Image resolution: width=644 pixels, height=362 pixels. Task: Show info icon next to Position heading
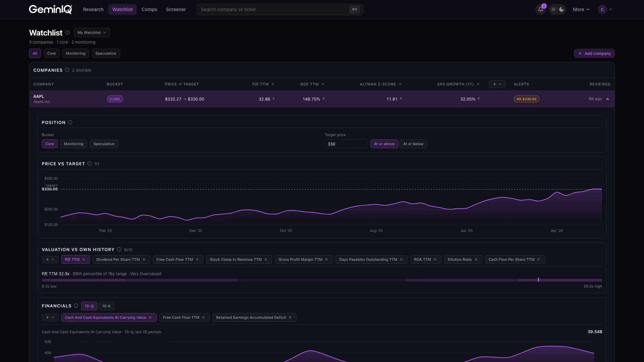70,122
